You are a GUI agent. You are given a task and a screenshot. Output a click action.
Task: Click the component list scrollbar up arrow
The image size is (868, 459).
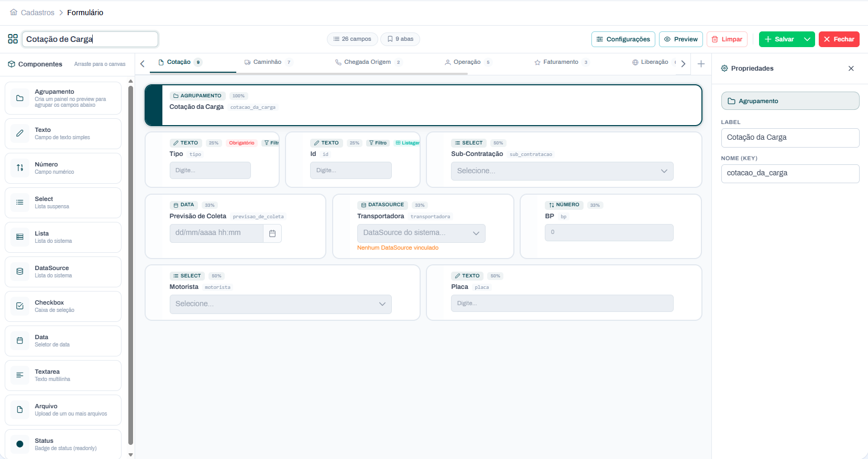130,81
